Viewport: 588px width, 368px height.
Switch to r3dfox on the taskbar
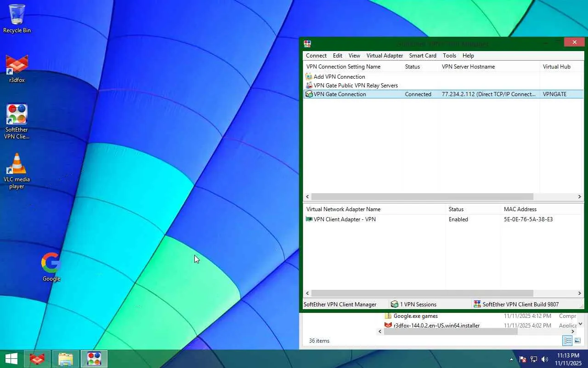[x=37, y=359]
